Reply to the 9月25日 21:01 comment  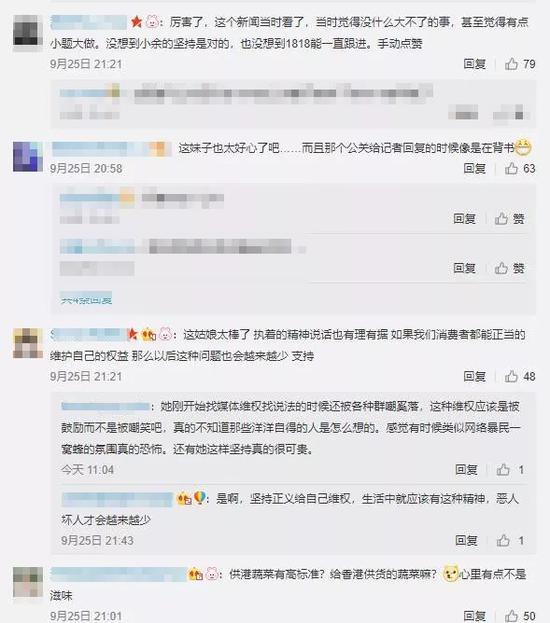tap(474, 615)
